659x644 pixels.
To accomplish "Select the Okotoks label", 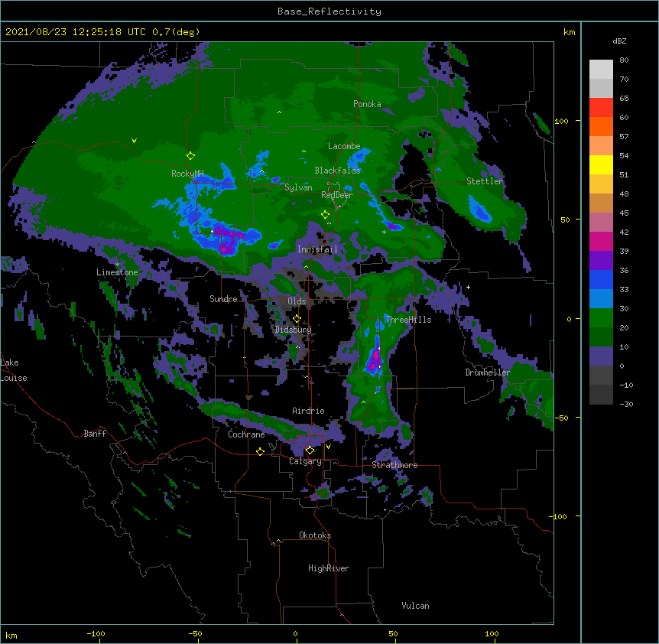I will 315,535.
